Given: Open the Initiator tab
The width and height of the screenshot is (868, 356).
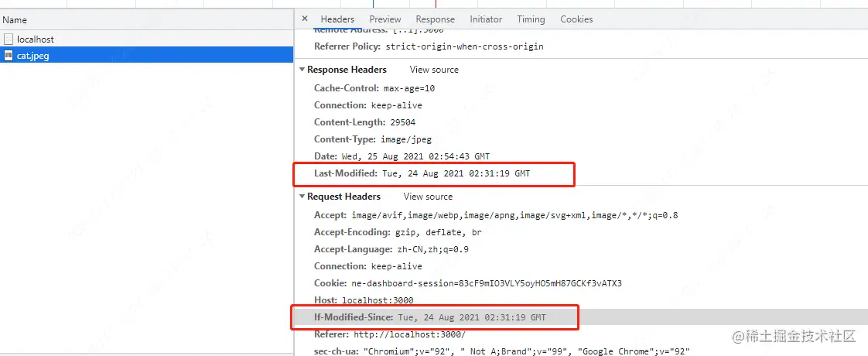Looking at the screenshot, I should coord(486,19).
